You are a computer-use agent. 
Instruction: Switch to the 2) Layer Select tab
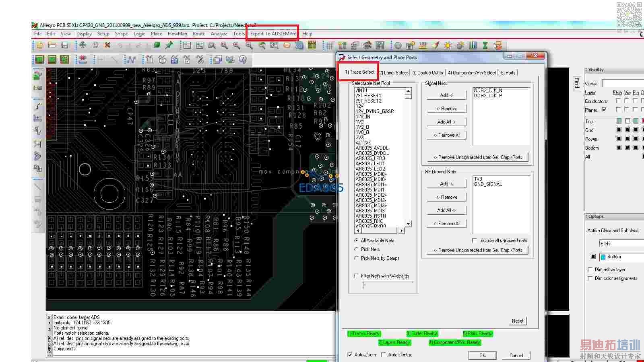(x=394, y=73)
